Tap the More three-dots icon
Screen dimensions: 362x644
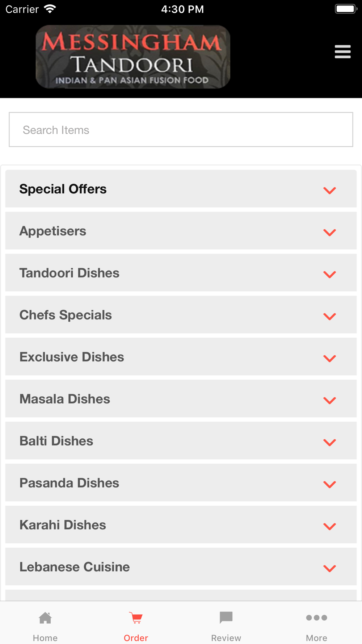point(317,618)
